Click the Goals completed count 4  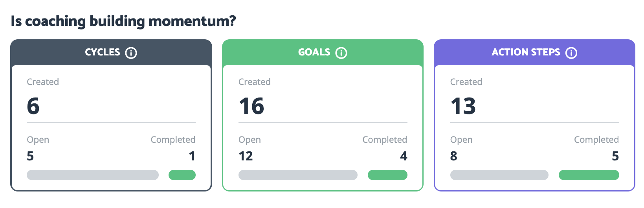pos(404,156)
